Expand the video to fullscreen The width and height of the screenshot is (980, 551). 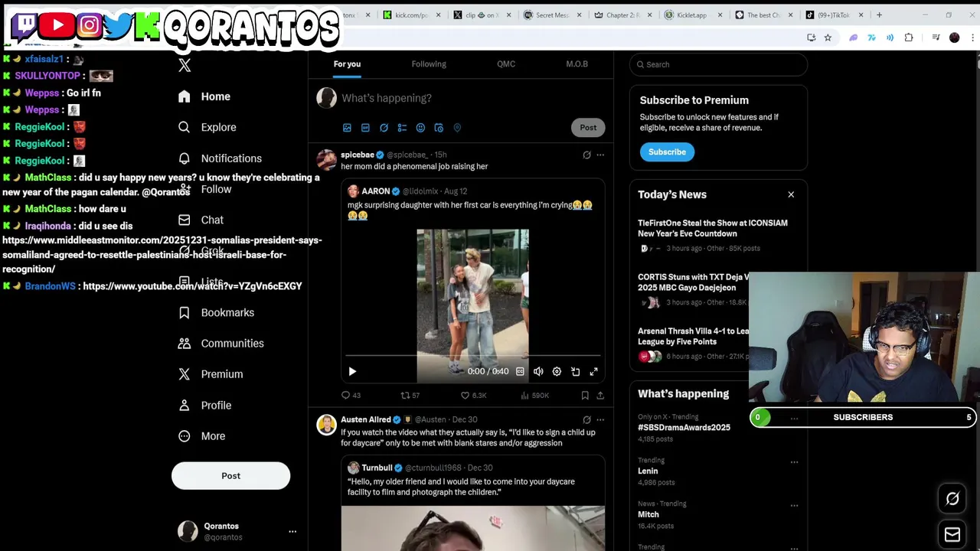pyautogui.click(x=593, y=371)
